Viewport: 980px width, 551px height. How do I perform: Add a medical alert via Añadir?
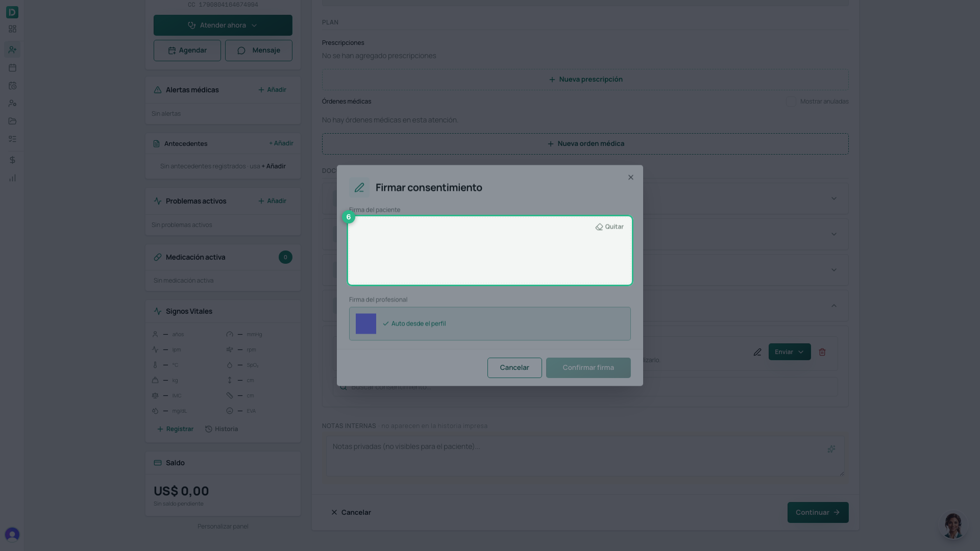(x=272, y=90)
